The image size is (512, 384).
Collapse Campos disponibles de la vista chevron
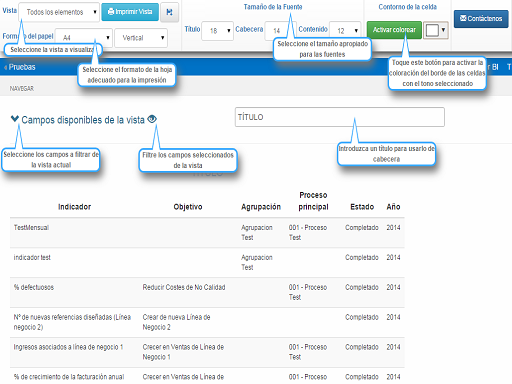[15, 119]
